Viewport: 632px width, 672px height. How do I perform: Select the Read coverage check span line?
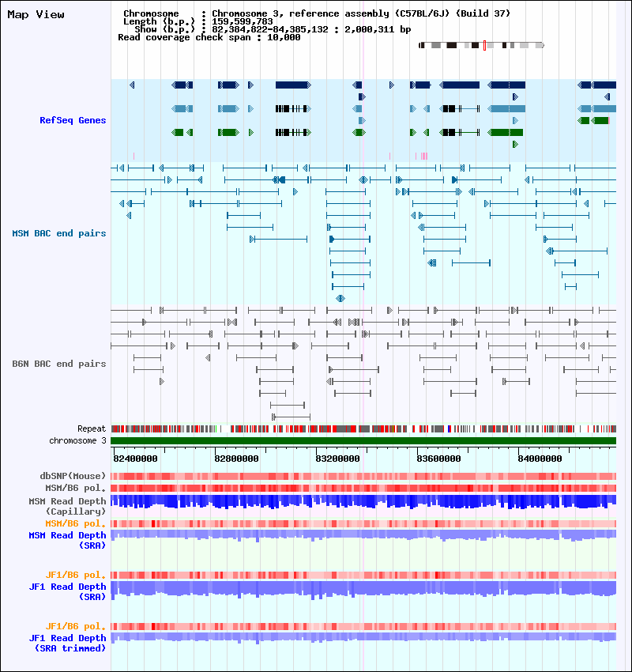coord(209,38)
